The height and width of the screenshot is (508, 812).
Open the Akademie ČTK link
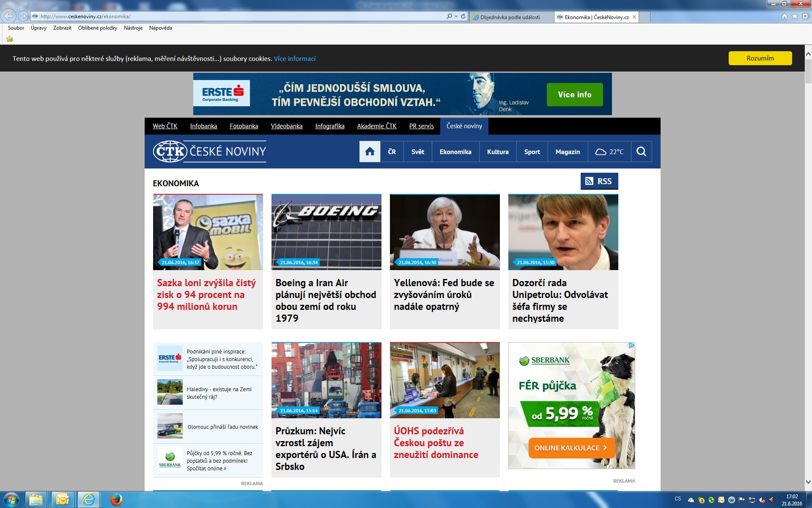[377, 126]
